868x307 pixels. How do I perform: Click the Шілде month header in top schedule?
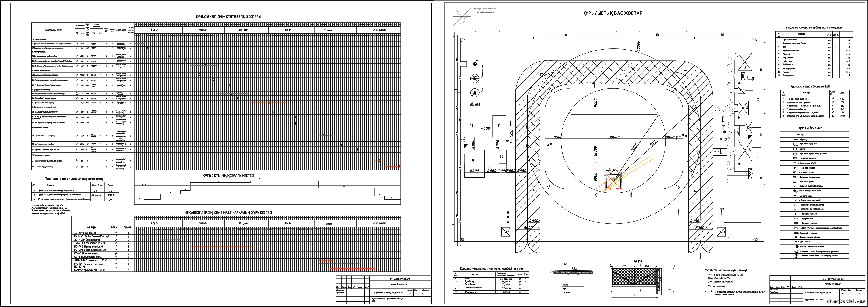[x=288, y=30]
